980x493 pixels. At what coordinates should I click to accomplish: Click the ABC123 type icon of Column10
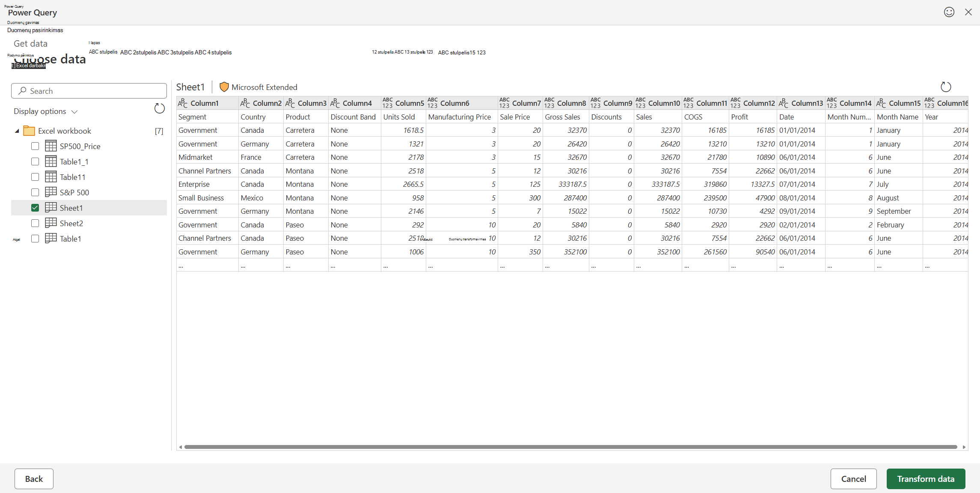[640, 103]
